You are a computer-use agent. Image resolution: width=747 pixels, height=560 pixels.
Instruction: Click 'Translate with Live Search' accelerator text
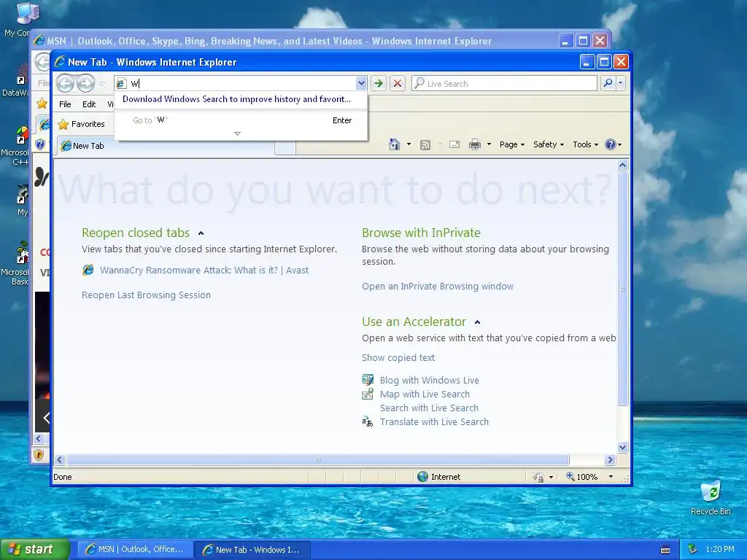point(434,421)
